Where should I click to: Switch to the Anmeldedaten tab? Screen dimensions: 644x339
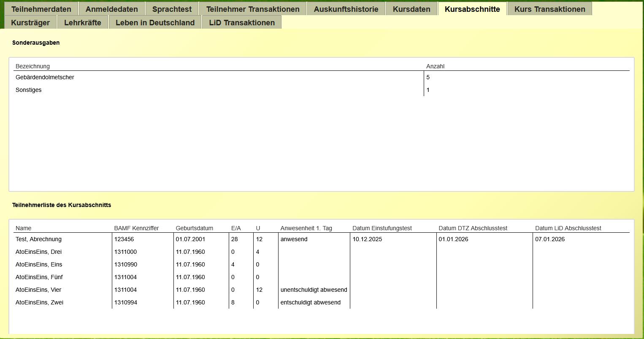pos(112,9)
